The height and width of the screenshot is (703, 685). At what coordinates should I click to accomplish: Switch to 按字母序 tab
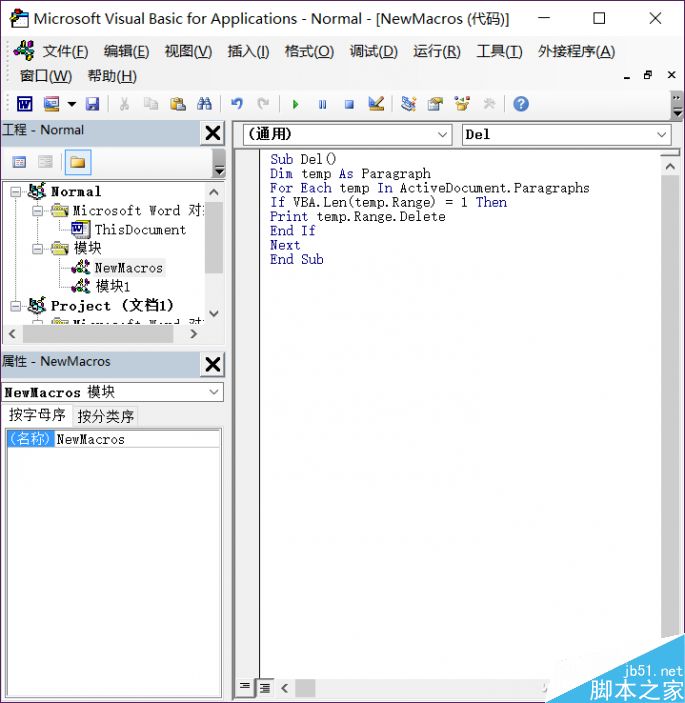coord(37,415)
